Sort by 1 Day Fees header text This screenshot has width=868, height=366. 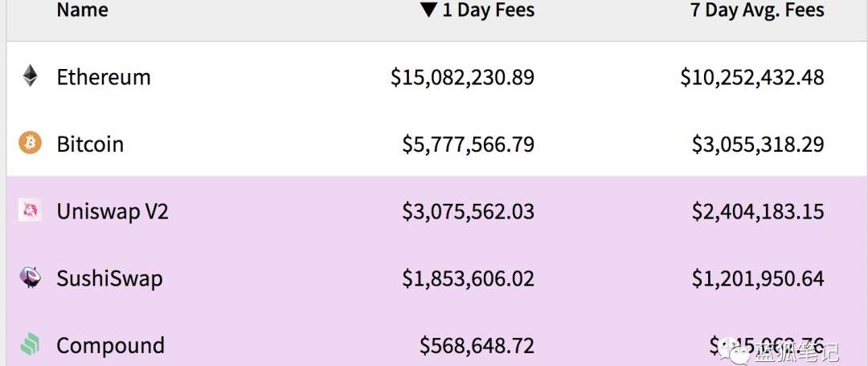point(489,10)
